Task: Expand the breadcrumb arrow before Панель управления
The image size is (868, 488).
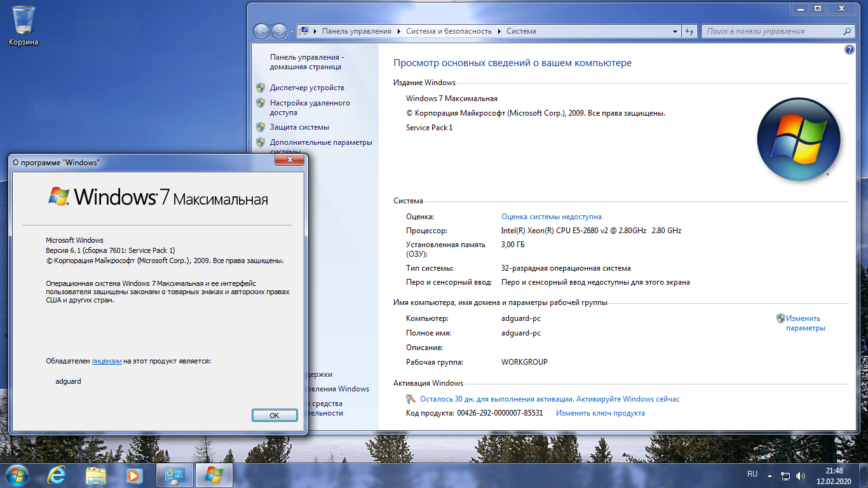Action: pos(315,31)
